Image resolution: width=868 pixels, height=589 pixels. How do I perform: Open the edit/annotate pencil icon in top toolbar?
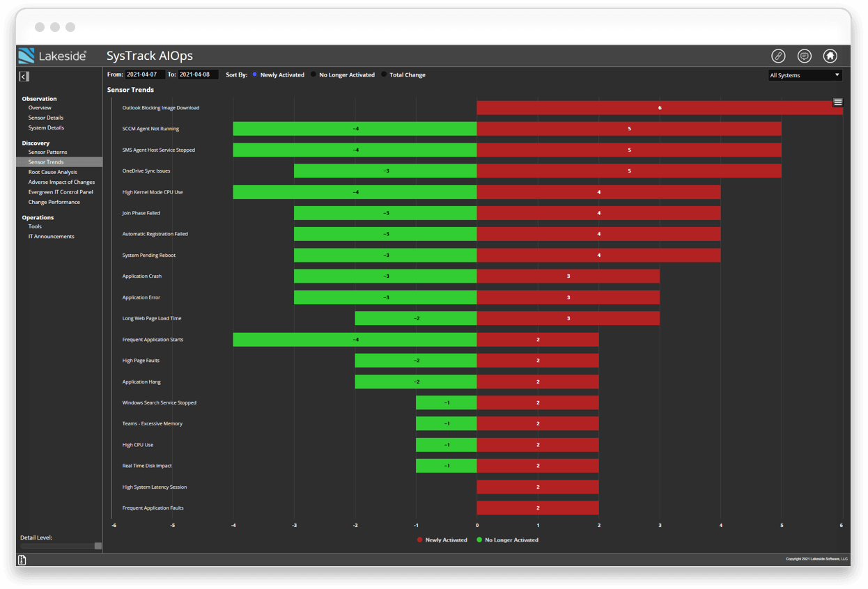(779, 56)
